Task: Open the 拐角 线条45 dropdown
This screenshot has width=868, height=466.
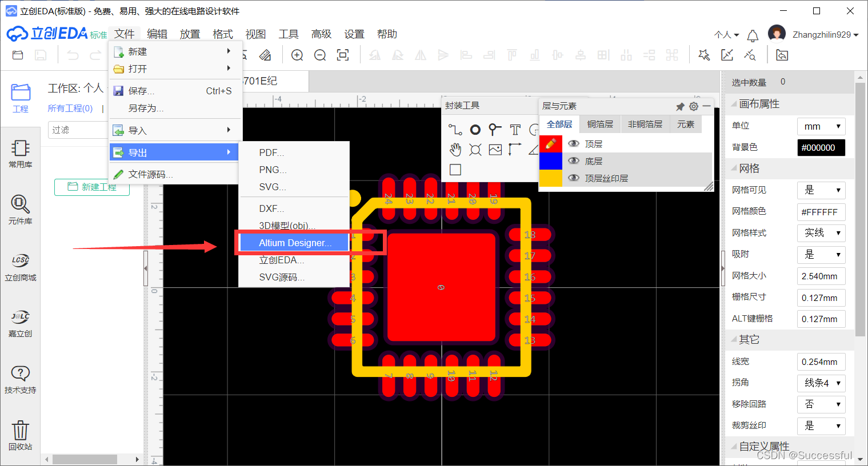Action: tap(821, 383)
